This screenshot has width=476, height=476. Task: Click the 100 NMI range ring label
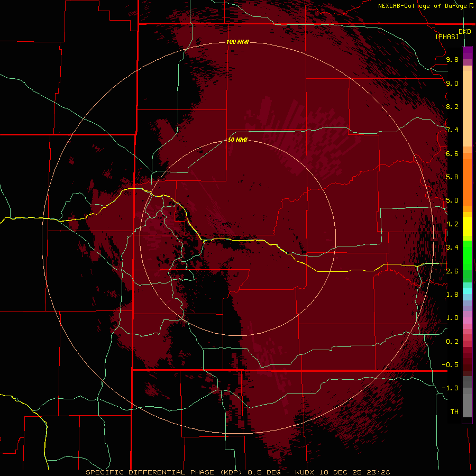point(237,42)
